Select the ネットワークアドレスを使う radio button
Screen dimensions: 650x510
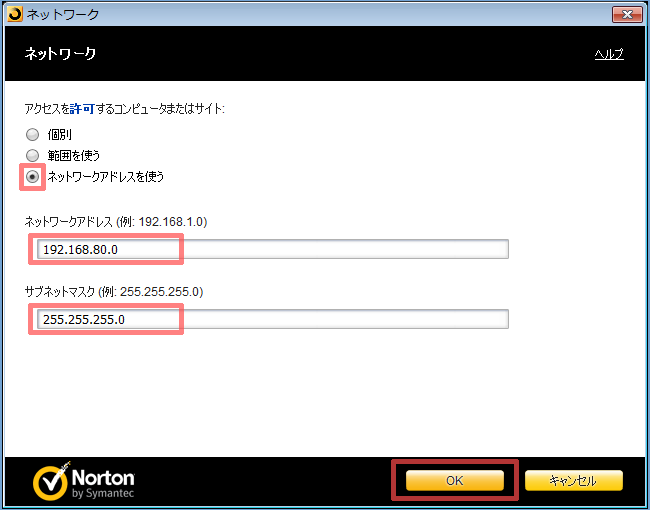pyautogui.click(x=33, y=176)
